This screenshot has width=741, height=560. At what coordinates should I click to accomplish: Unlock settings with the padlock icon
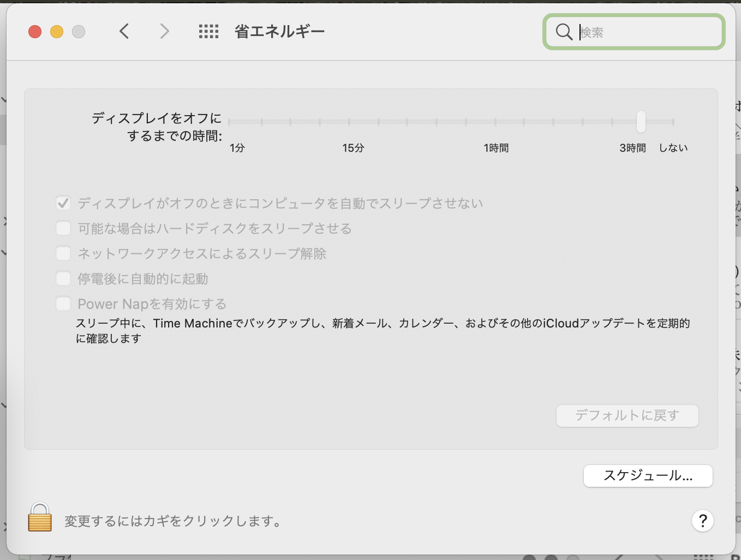(x=40, y=517)
